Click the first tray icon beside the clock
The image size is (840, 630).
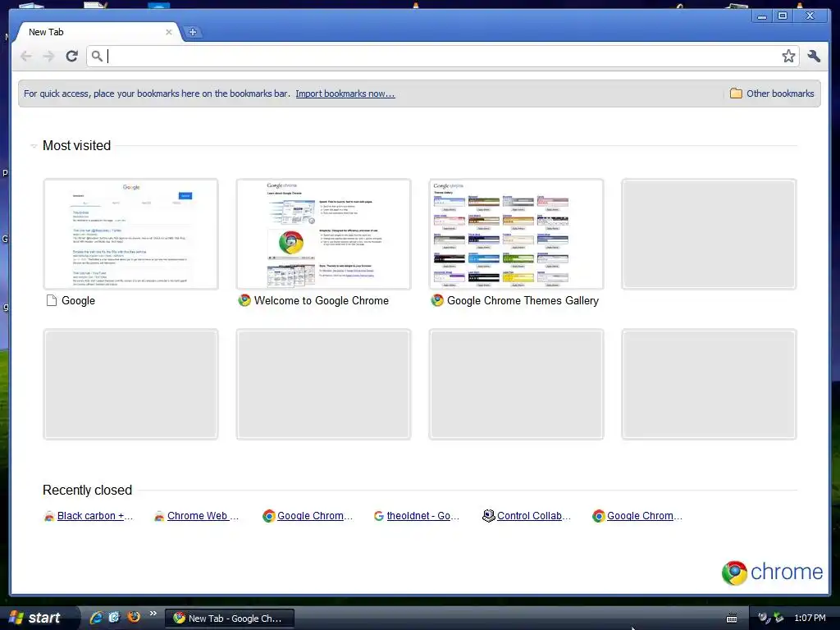[x=764, y=618]
